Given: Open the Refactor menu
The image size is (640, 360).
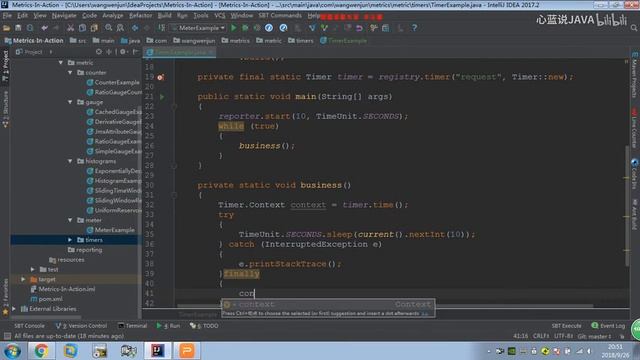Looking at the screenshot, I should pos(140,16).
